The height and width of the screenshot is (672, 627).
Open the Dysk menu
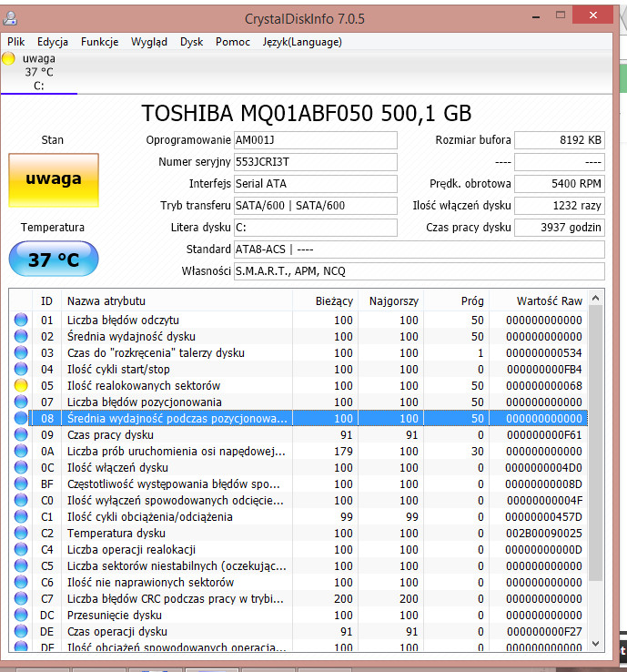191,42
